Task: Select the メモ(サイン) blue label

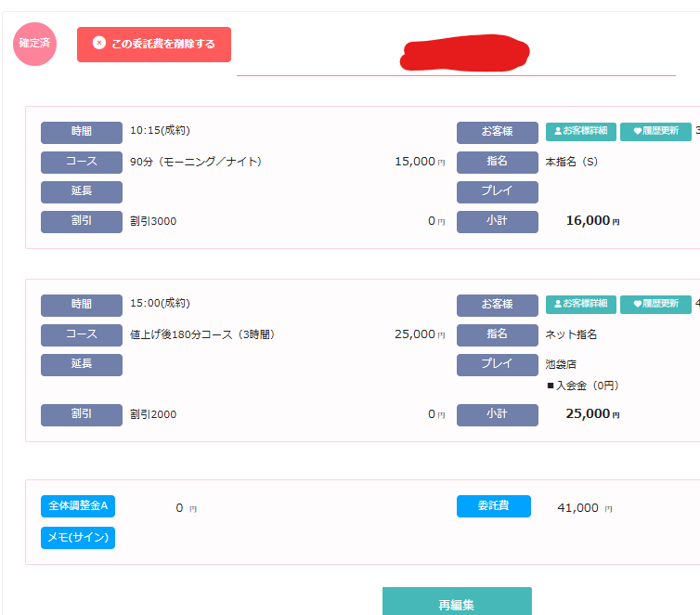Action: pyautogui.click(x=78, y=537)
